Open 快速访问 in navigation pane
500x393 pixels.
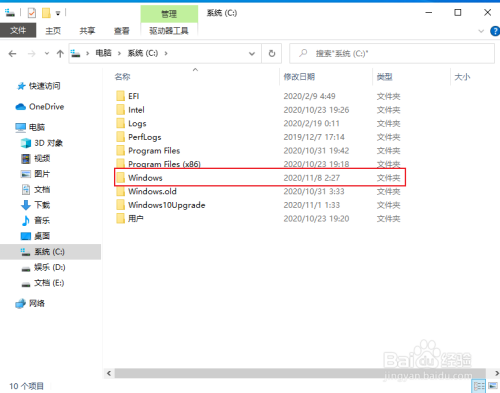(44, 86)
